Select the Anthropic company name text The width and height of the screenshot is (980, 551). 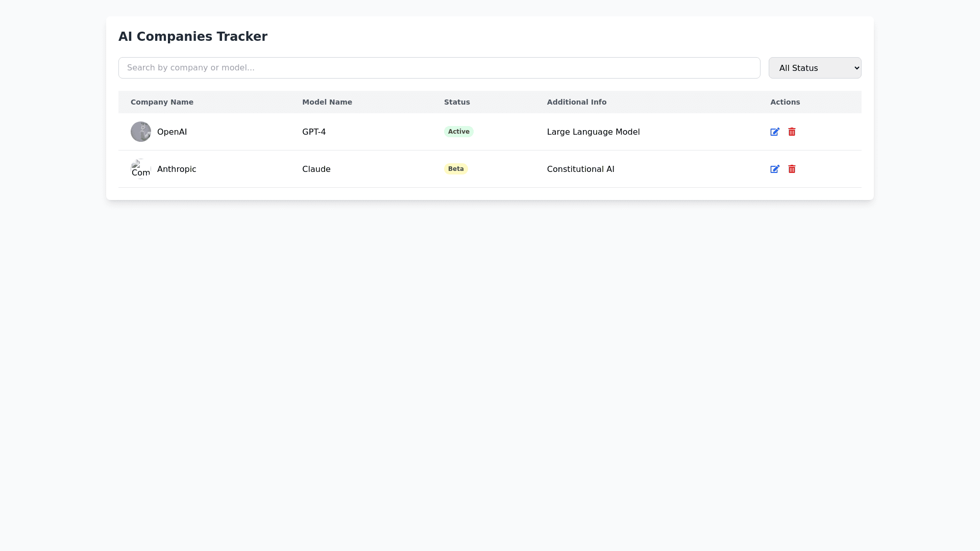tap(176, 169)
